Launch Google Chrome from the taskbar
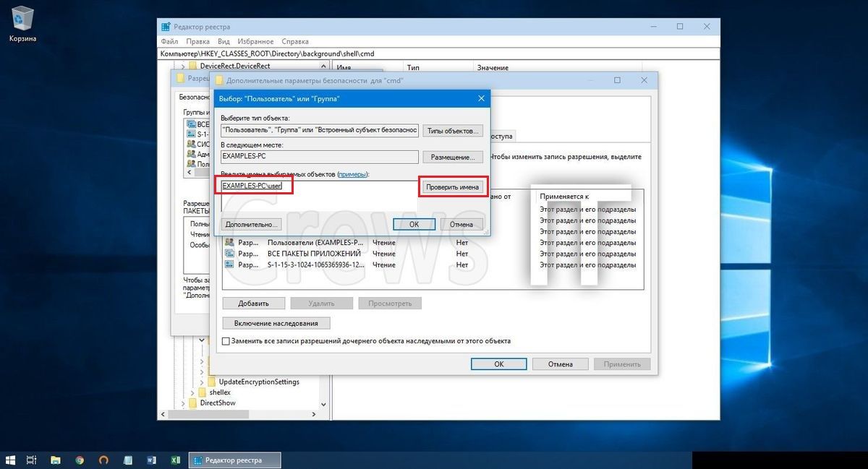Screen dimensions: 868x469 [80, 460]
